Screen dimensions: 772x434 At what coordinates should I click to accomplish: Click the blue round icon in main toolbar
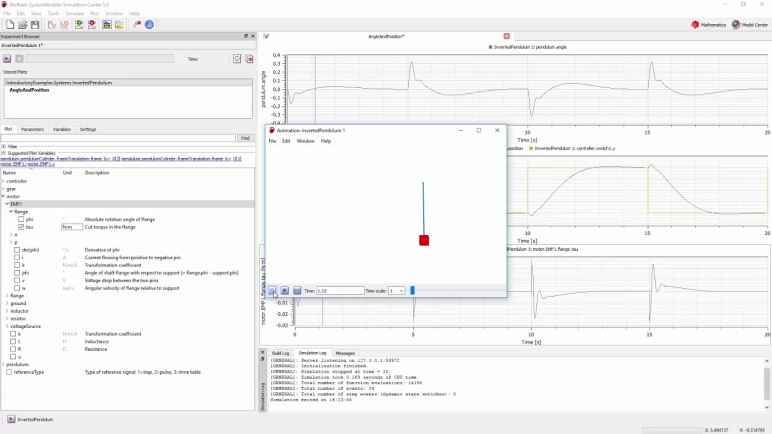(149, 23)
